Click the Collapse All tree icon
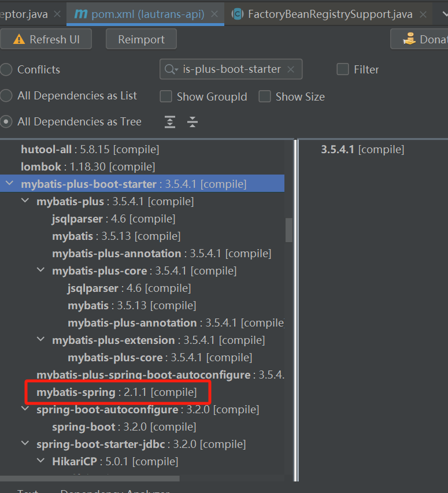 point(192,122)
